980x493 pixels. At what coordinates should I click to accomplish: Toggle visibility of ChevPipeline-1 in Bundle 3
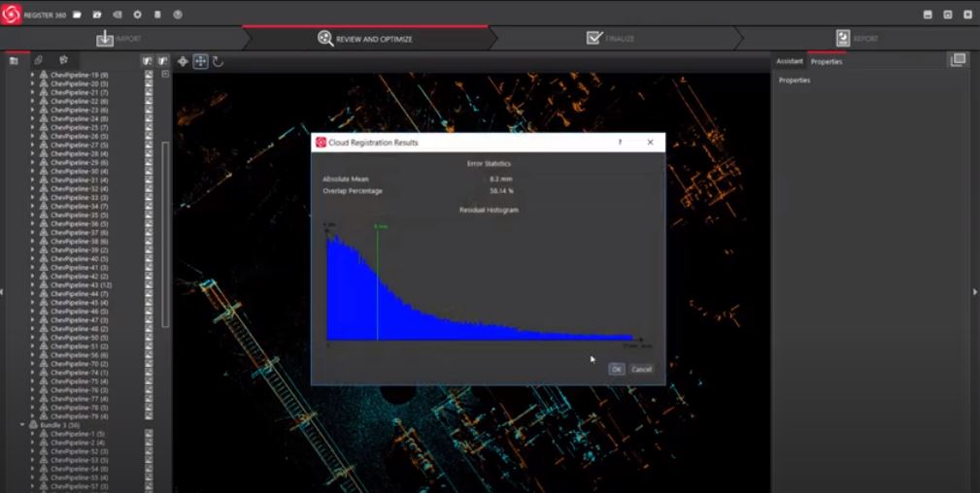149,434
